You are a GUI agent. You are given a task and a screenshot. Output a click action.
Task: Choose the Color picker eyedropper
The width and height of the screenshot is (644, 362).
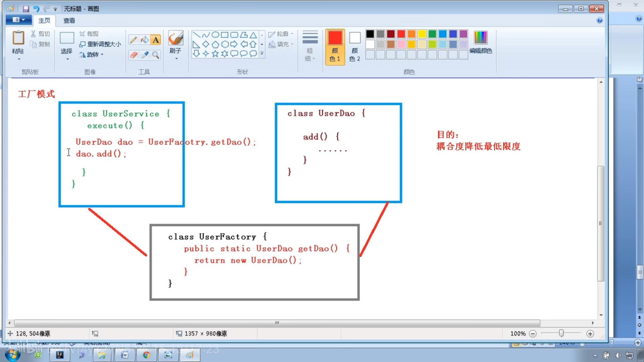point(145,55)
